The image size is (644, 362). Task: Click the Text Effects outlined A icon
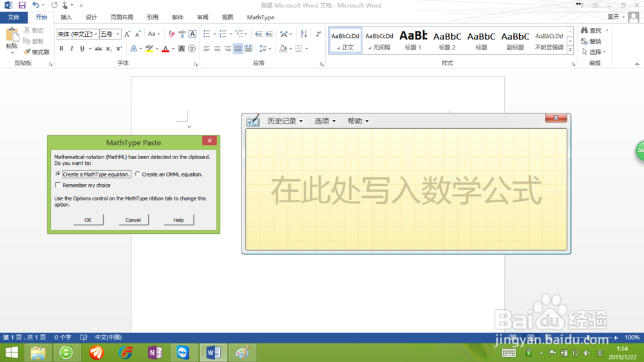[133, 48]
